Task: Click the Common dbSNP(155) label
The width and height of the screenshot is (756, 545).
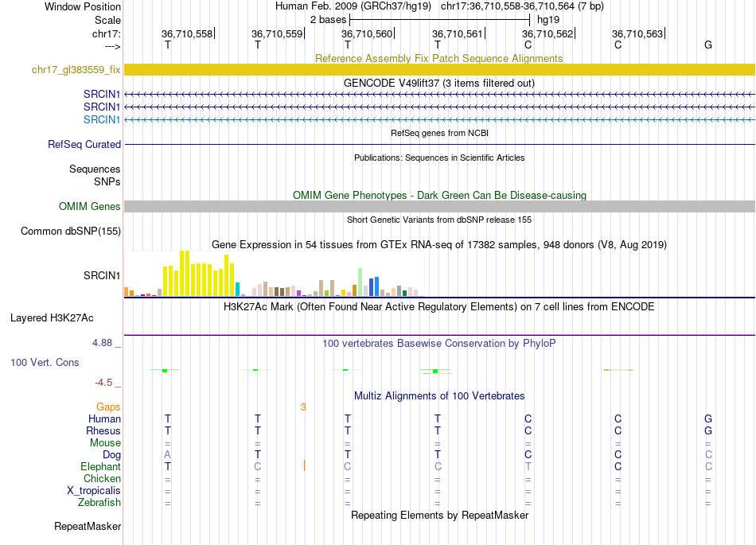Action: (x=70, y=232)
